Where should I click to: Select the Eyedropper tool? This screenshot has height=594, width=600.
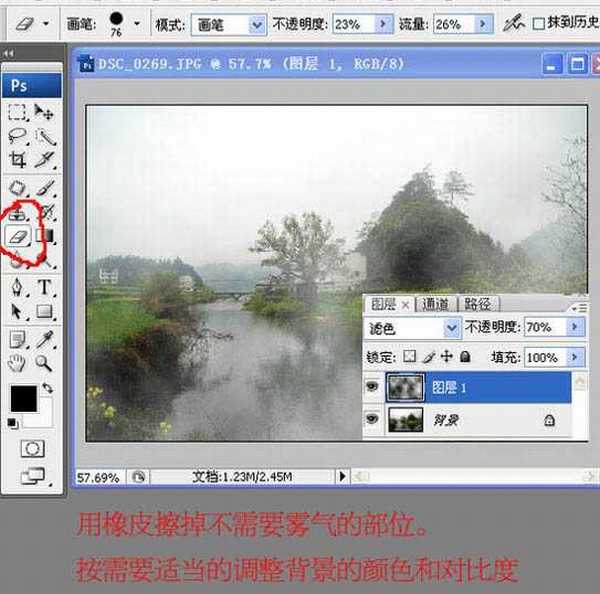[45, 339]
